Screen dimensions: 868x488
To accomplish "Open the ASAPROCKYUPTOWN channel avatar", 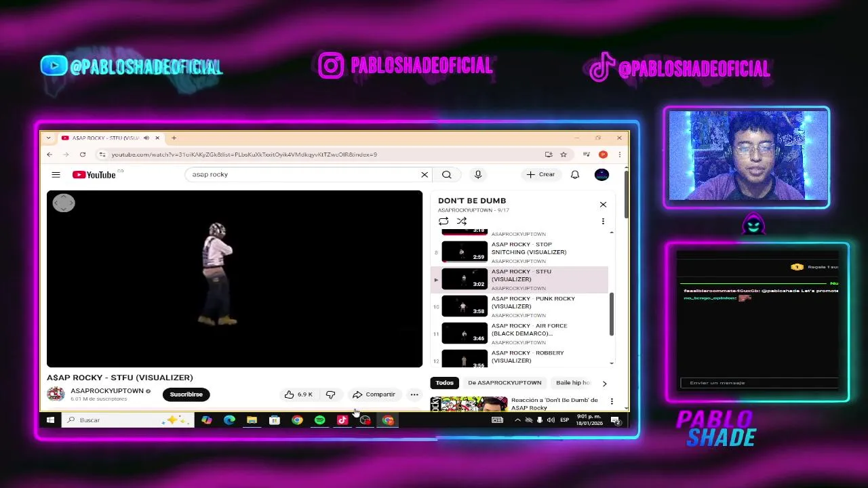I will point(56,394).
